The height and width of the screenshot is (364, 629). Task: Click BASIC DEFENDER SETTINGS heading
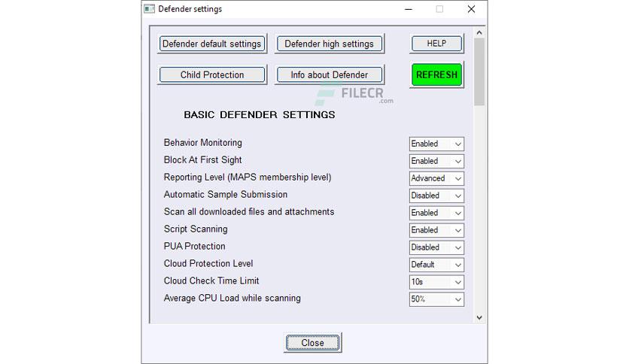point(259,114)
